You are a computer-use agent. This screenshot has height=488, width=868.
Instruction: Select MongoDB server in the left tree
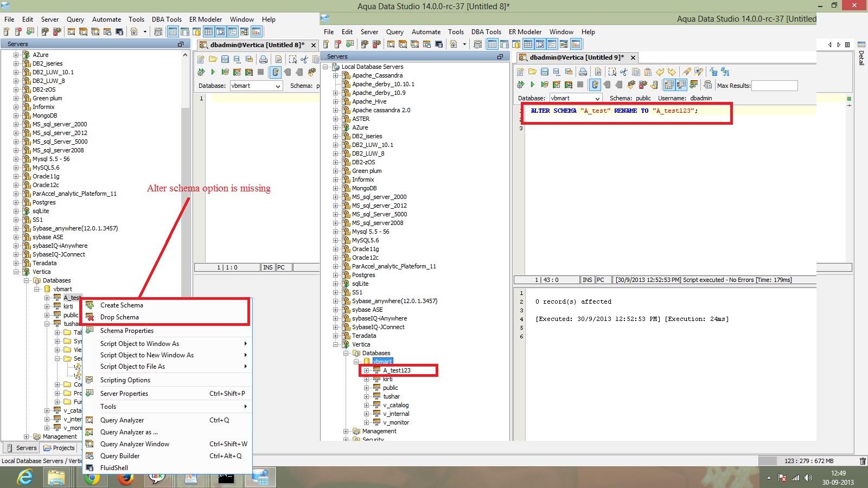(44, 115)
